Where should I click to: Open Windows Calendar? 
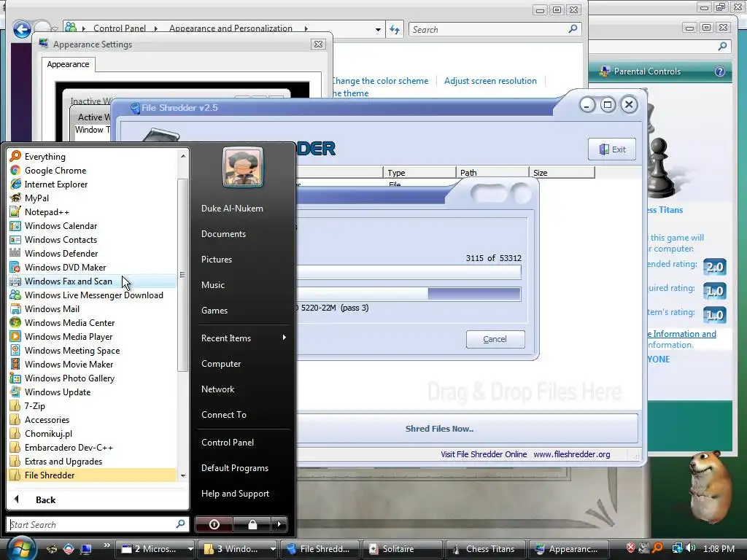[x=93, y=225]
